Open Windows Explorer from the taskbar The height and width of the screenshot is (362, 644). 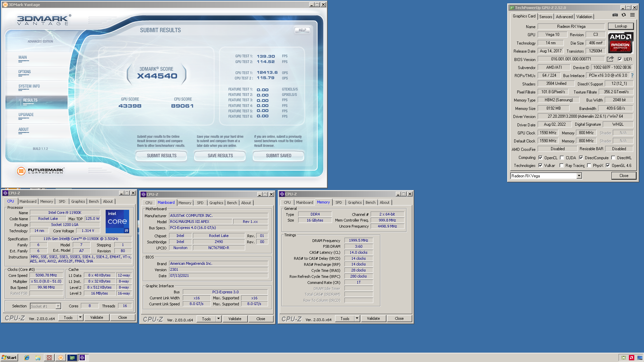(x=38, y=358)
